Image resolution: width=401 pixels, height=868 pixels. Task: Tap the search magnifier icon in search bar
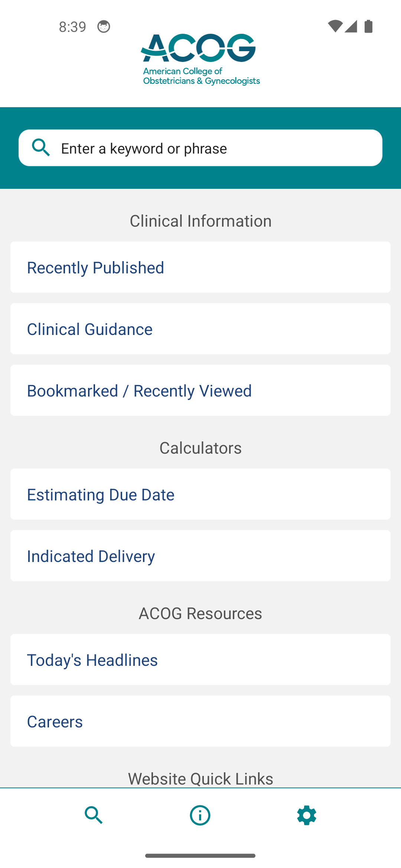41,148
